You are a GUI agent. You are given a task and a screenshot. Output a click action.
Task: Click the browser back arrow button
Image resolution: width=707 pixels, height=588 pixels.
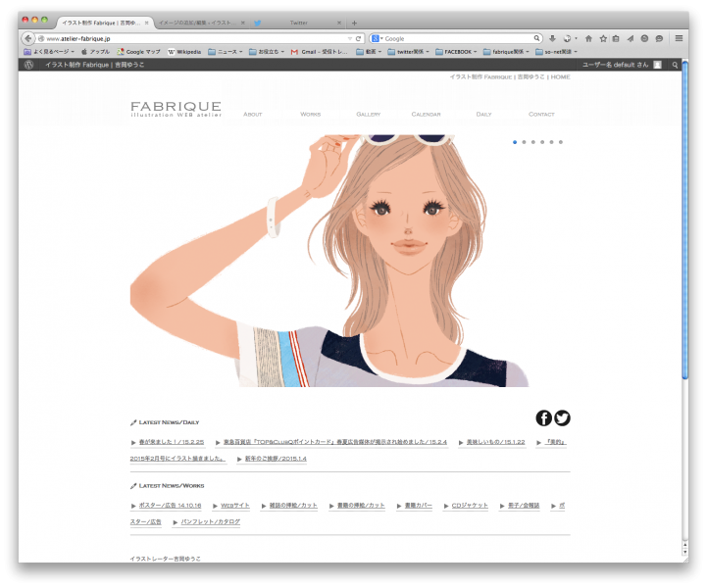[28, 39]
